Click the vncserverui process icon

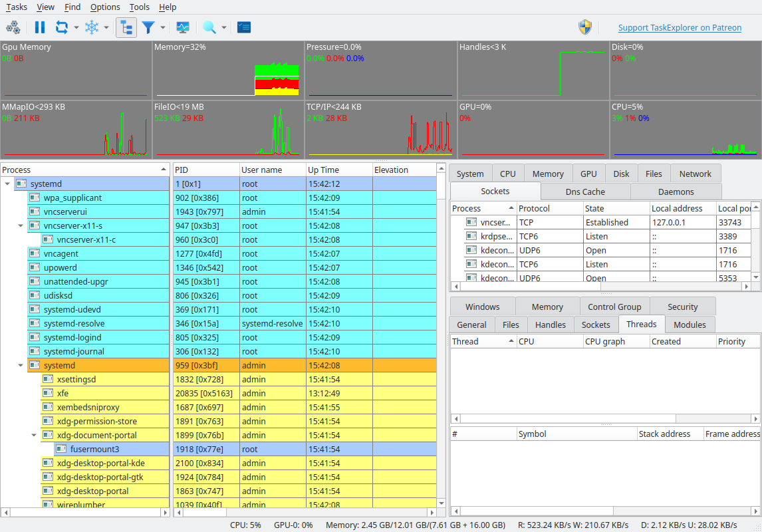(x=35, y=211)
